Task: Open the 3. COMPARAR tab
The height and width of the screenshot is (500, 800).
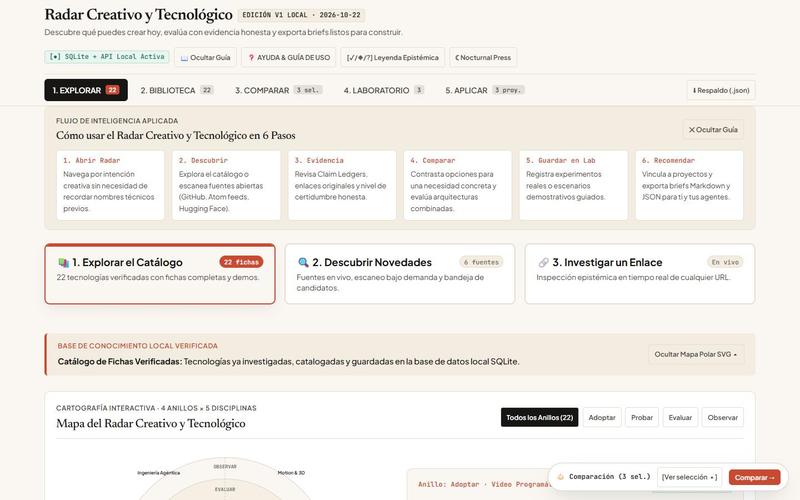Action: [279, 90]
